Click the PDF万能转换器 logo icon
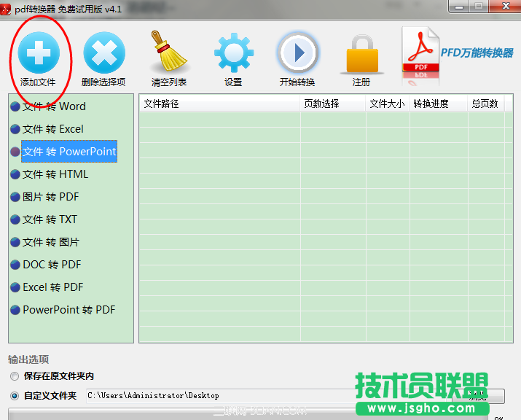Viewport: 521px width, 420px height. coord(420,55)
